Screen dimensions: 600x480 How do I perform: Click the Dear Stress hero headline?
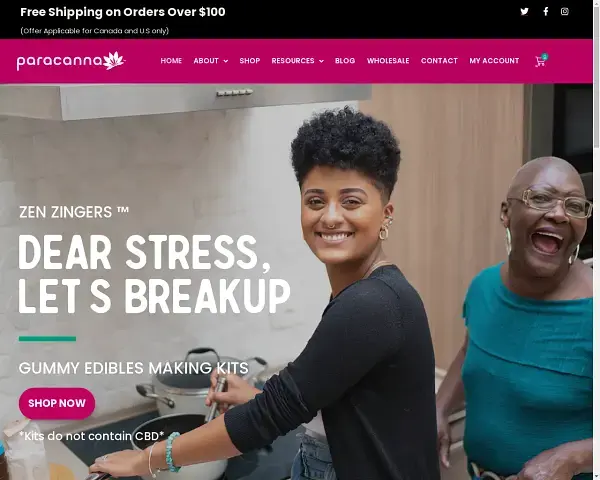pyautogui.click(x=155, y=274)
